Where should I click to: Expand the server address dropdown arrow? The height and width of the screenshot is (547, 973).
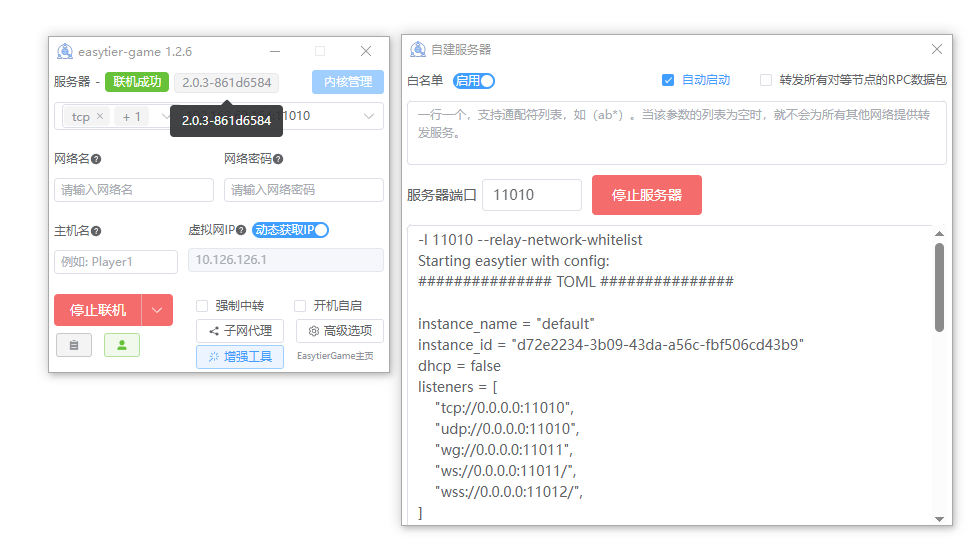369,116
